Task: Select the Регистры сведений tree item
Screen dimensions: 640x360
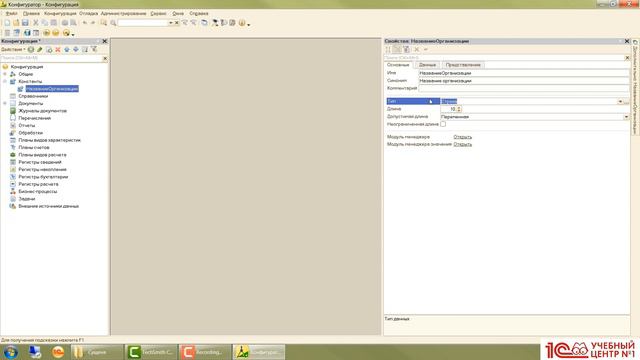Action: pyautogui.click(x=40, y=162)
